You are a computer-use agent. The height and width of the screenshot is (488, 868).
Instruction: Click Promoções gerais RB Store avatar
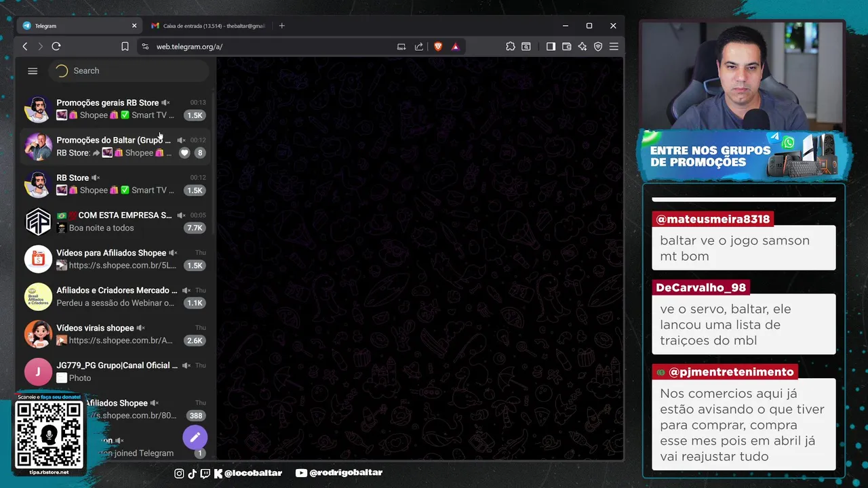(x=38, y=109)
